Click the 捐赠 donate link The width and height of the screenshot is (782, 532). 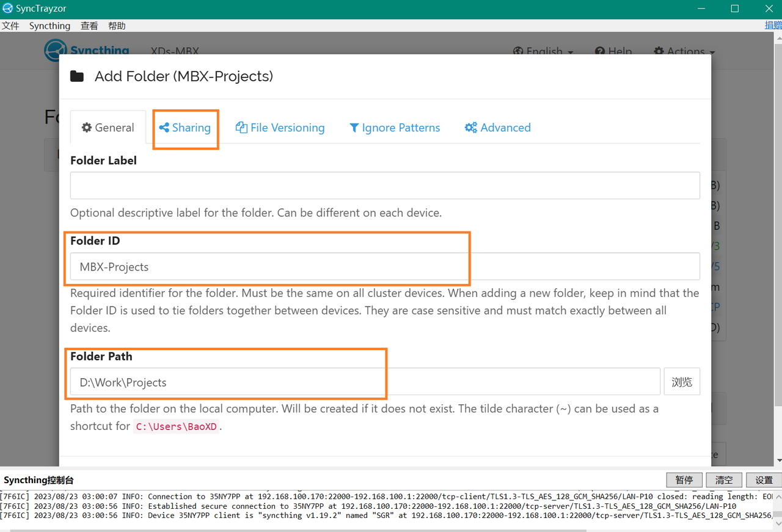pyautogui.click(x=773, y=25)
